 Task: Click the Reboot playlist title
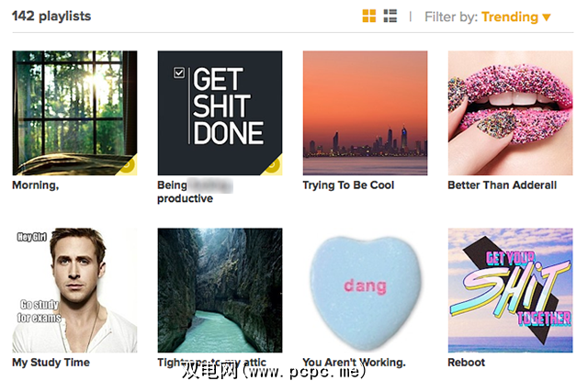coord(466,363)
